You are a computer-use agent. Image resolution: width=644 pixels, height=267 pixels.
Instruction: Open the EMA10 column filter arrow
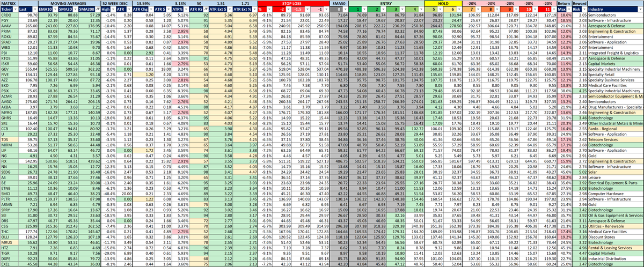[54, 9]
